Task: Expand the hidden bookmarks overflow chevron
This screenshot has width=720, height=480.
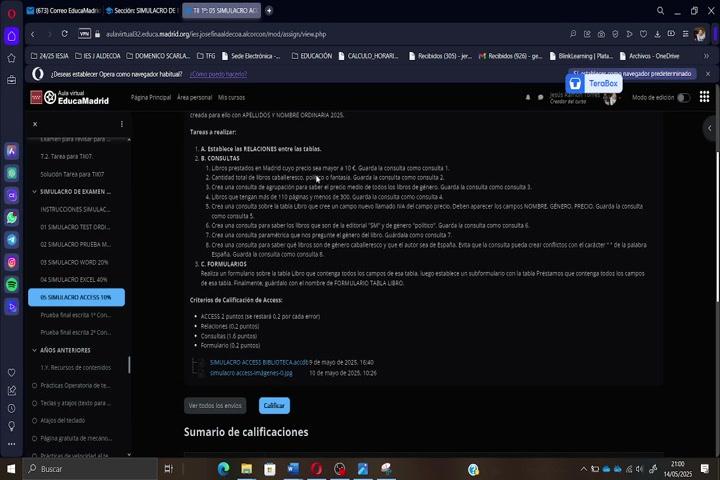Action: [x=706, y=56]
